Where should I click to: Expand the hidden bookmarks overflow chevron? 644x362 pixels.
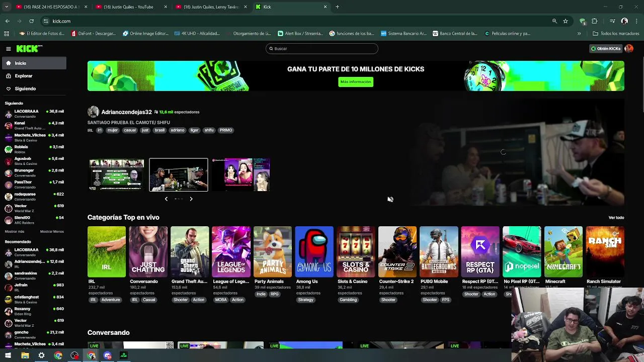pos(579,34)
